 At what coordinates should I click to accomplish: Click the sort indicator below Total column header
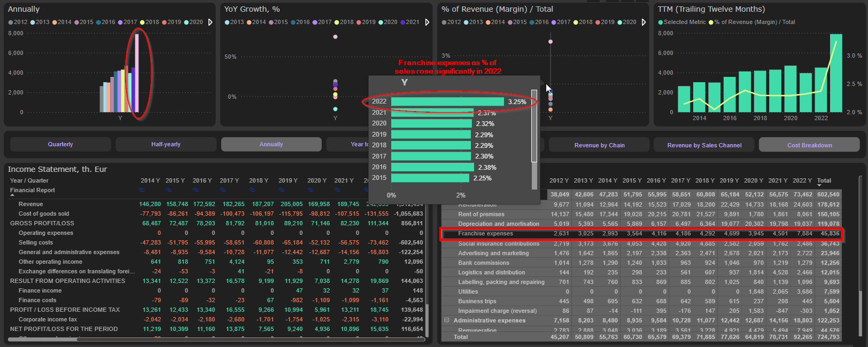pos(819,186)
